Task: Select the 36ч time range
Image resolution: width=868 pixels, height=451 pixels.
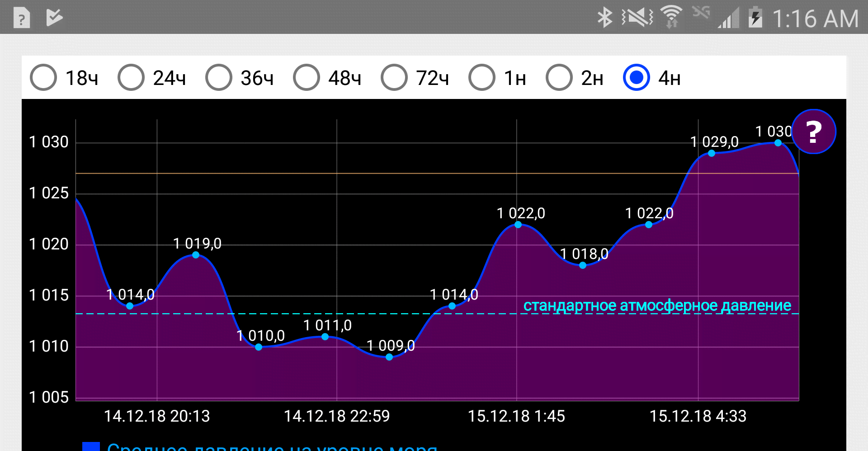Action: tap(239, 78)
